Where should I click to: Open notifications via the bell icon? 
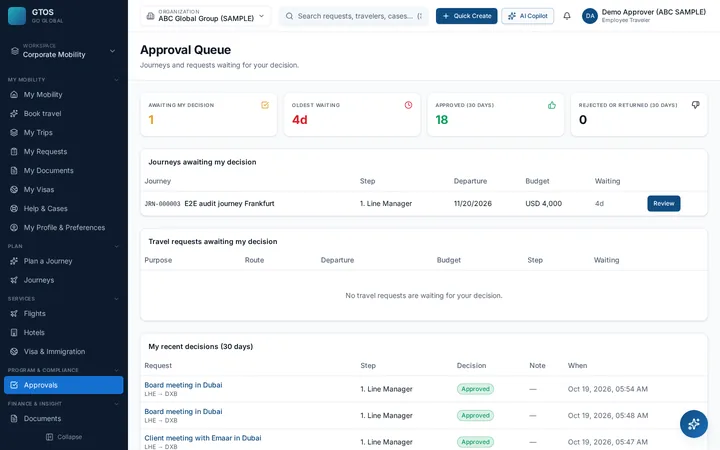[567, 16]
